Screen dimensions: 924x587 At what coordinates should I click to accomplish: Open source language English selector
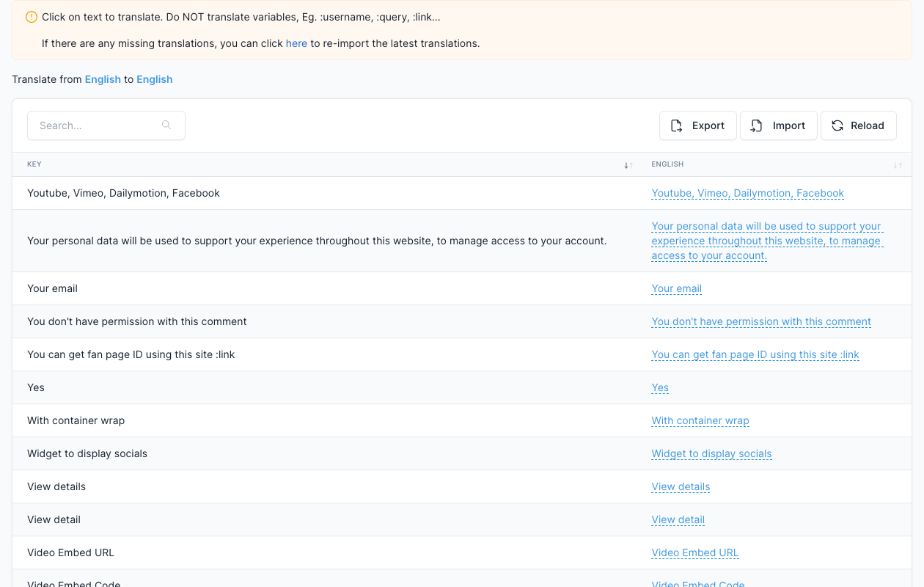click(x=103, y=79)
